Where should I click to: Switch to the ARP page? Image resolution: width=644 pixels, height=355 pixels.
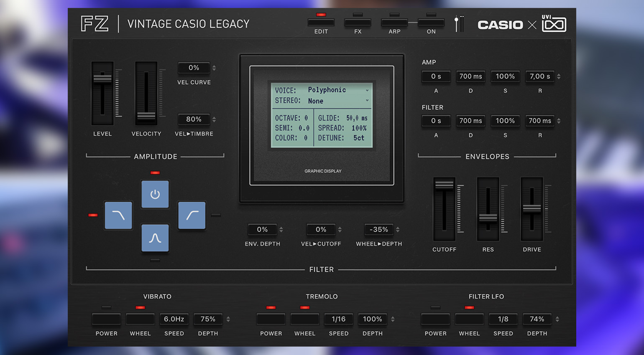pyautogui.click(x=394, y=23)
